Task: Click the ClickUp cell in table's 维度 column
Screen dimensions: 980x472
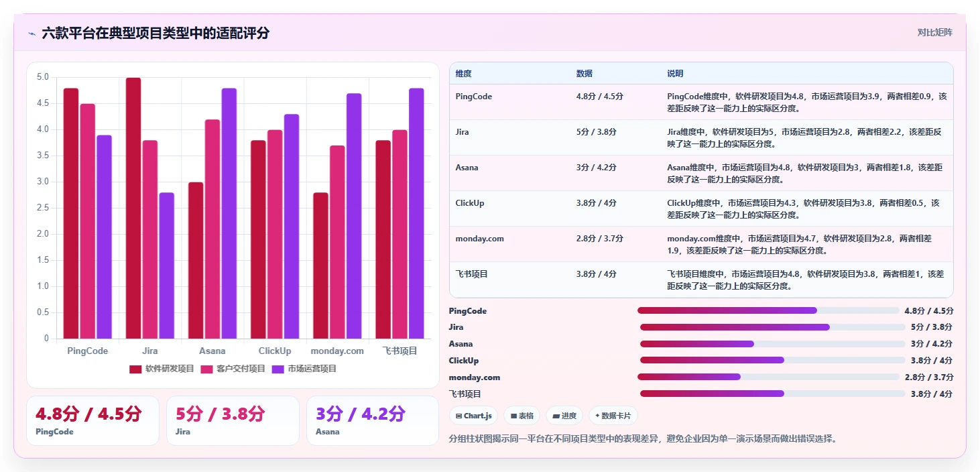Action: click(x=470, y=203)
